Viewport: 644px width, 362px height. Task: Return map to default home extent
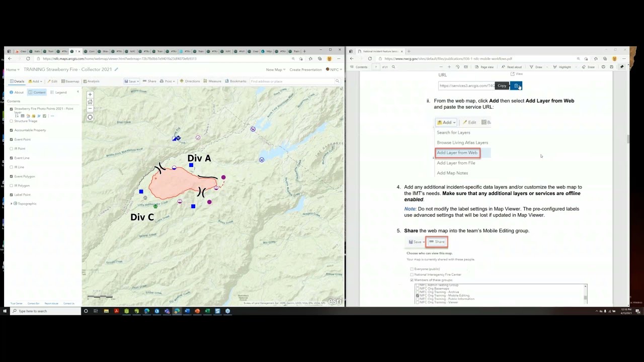[x=90, y=102]
